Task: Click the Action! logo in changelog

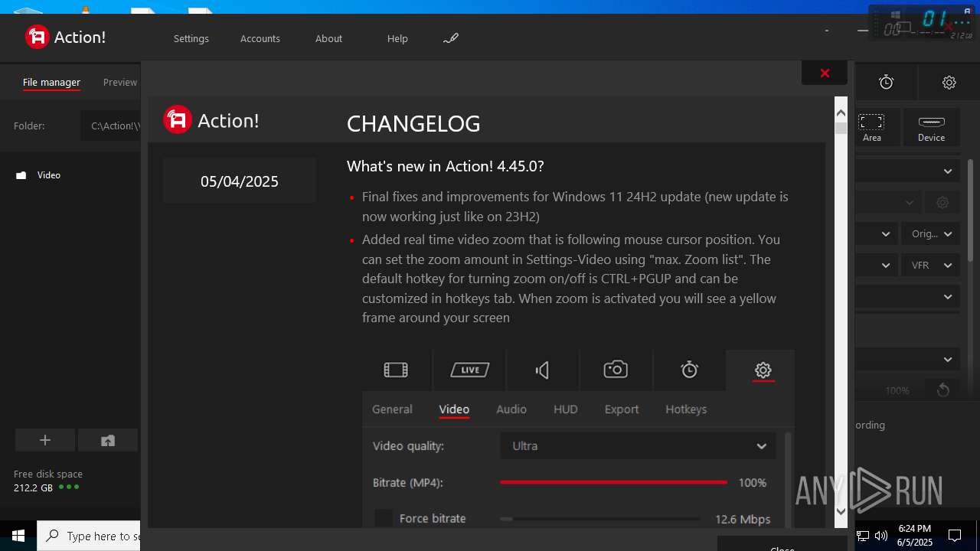Action: pos(211,120)
